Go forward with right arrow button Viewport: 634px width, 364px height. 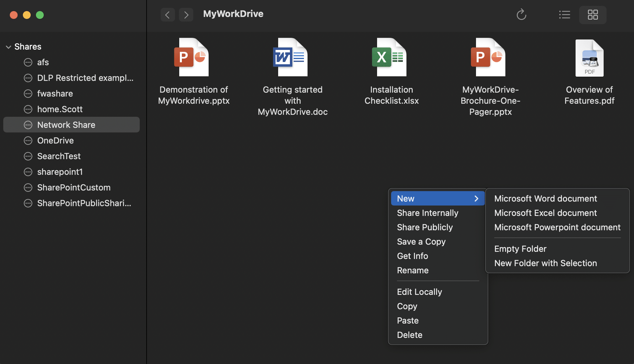coord(186,15)
